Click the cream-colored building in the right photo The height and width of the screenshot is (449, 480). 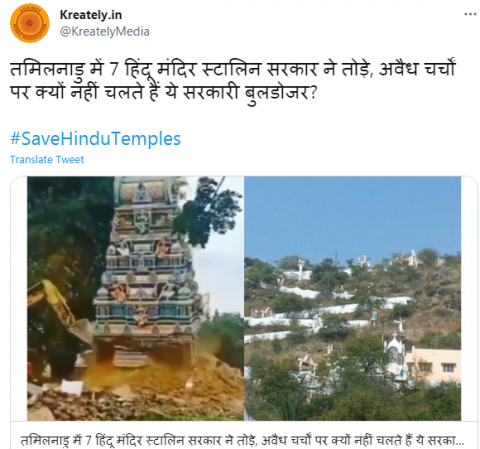click(434, 365)
